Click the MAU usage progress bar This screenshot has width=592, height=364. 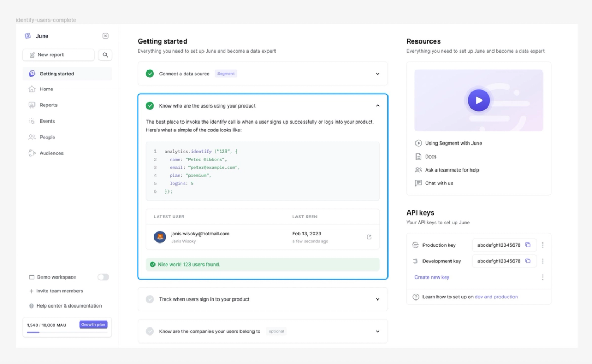pyautogui.click(x=67, y=332)
